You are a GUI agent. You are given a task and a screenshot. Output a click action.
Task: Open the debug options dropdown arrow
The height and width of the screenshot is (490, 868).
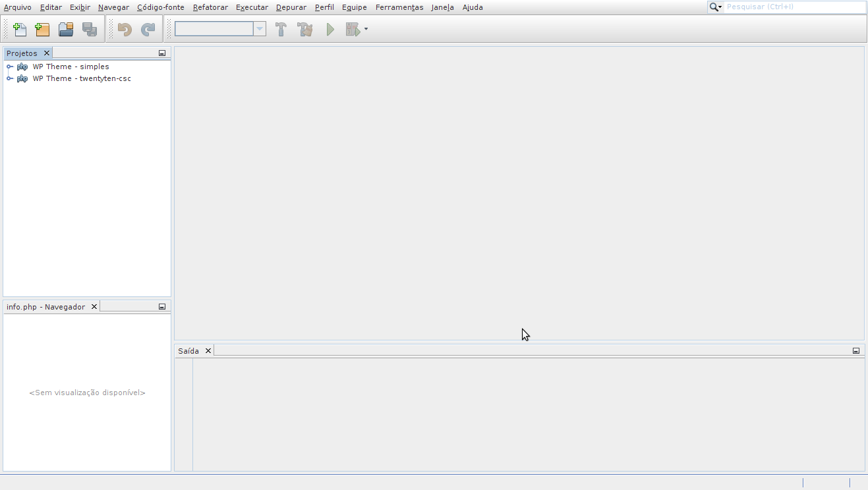point(366,29)
